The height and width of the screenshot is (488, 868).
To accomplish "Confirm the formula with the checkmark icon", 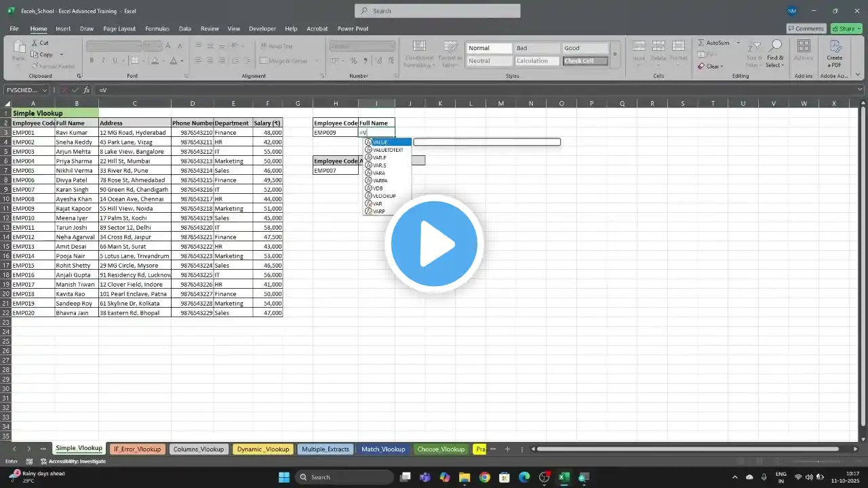I will pos(75,90).
